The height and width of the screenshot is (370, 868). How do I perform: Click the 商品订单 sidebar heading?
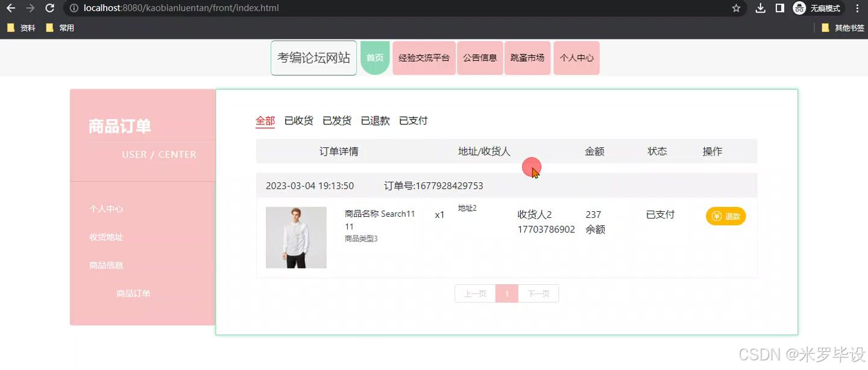[x=119, y=126]
